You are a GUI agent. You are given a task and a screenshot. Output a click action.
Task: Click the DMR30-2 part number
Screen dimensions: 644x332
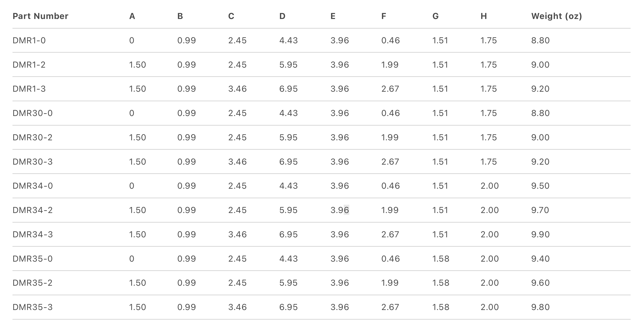32,137
